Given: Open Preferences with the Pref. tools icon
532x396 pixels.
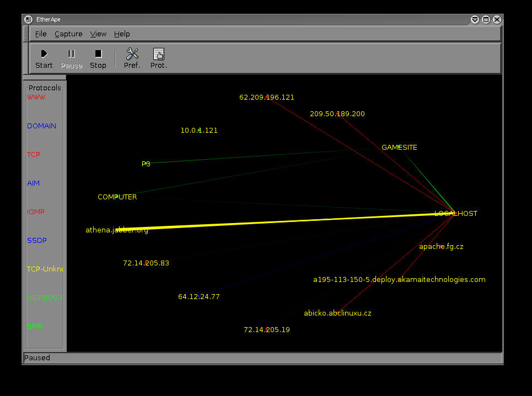Looking at the screenshot, I should [132, 54].
